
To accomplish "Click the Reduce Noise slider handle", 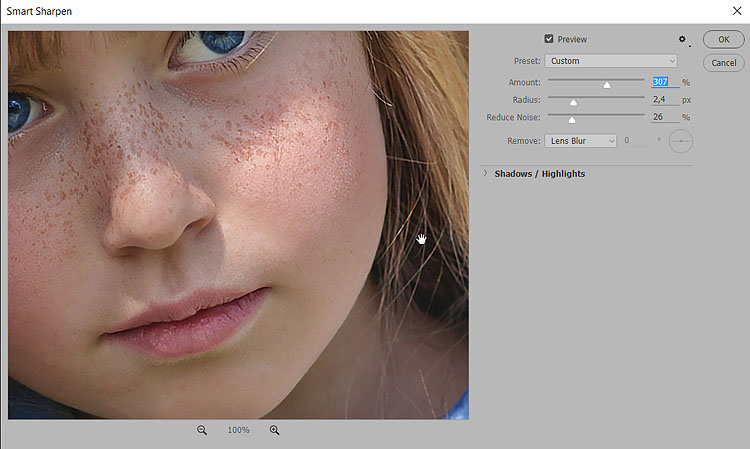I will coord(572,120).
